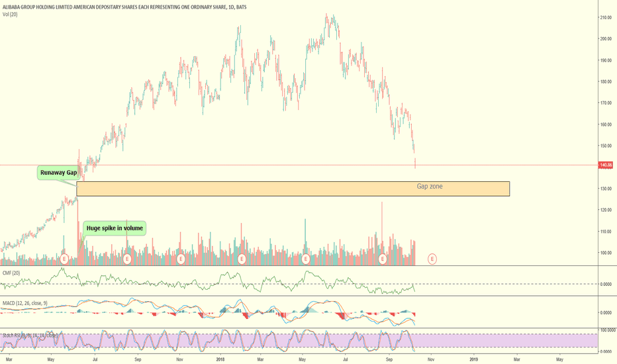Click the upcoming earnings 'E' marker past the last volume bar
Viewport: 617px width, 364px height.
coord(432,259)
